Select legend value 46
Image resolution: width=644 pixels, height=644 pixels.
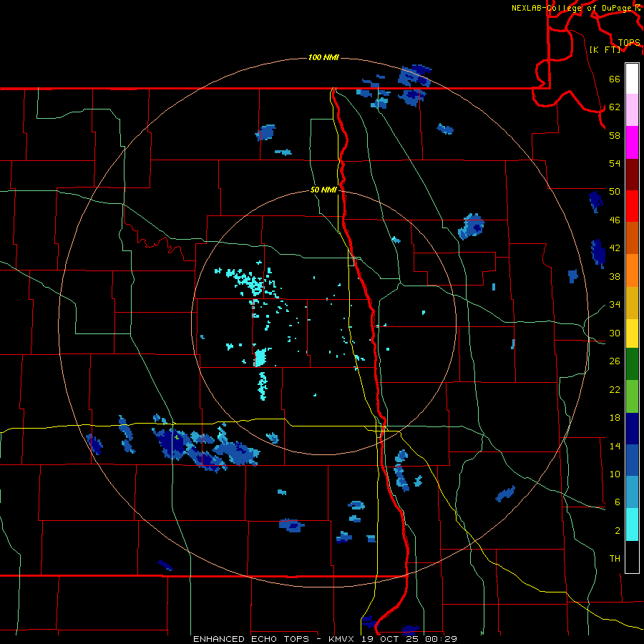point(615,220)
